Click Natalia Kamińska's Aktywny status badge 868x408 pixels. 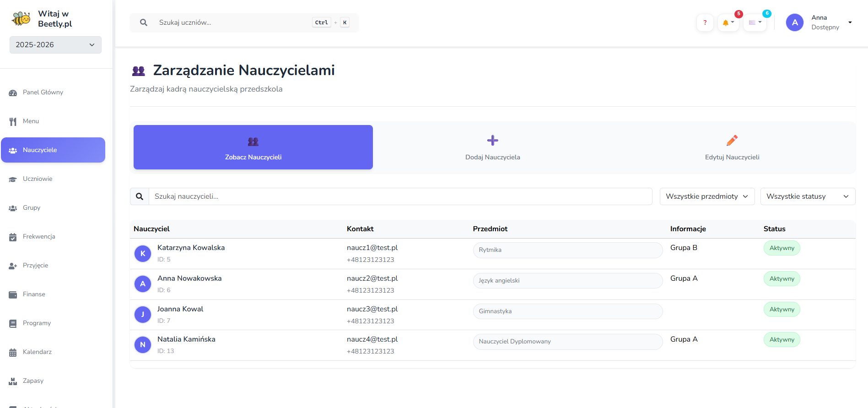(782, 340)
